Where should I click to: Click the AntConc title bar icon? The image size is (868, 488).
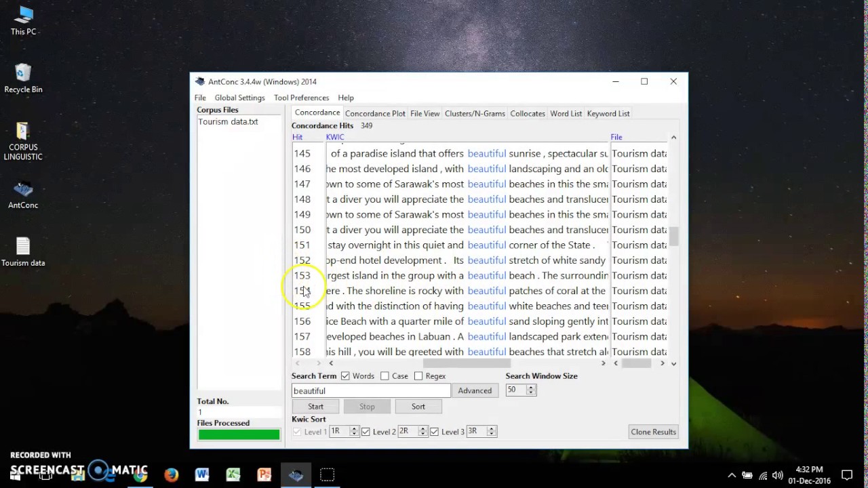[199, 82]
